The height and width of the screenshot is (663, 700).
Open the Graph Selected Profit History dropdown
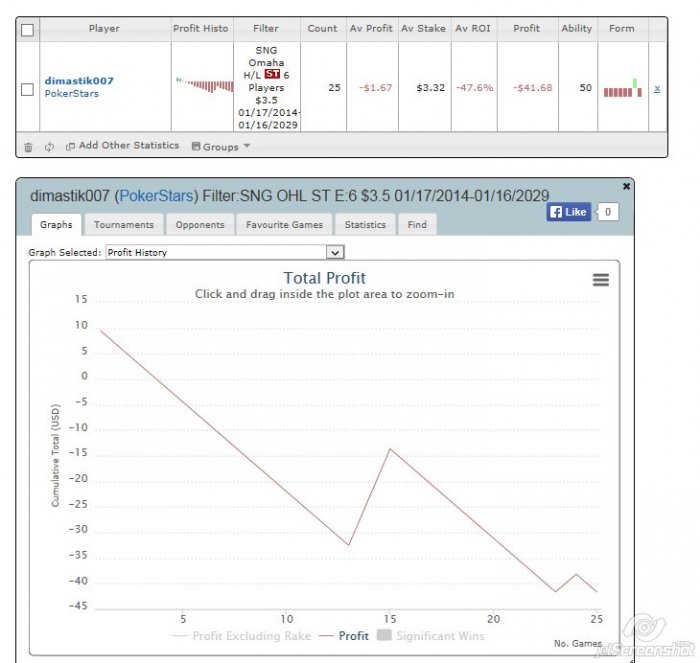pyautogui.click(x=225, y=252)
